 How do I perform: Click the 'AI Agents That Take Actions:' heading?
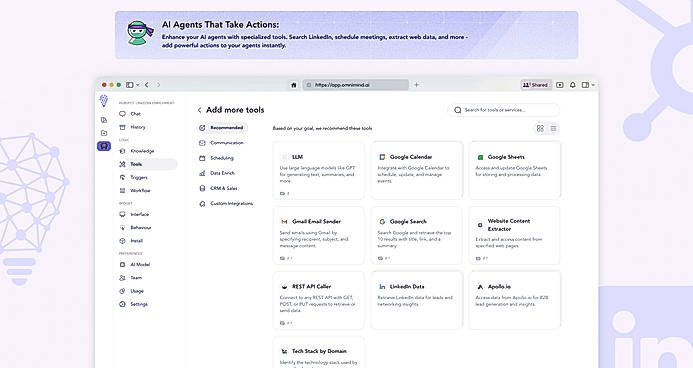(x=220, y=25)
